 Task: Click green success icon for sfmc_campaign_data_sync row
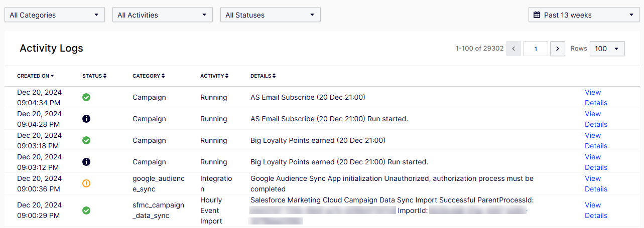(86, 210)
